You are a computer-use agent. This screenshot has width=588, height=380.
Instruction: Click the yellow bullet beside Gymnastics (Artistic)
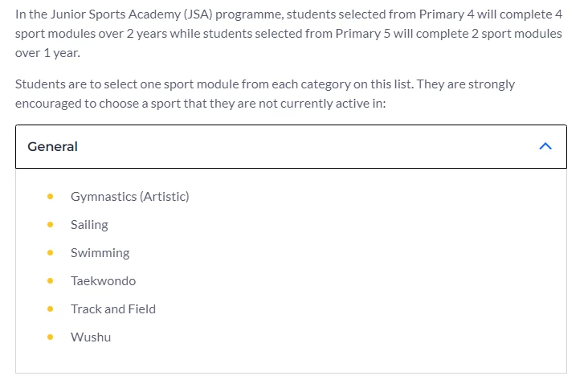pyautogui.click(x=51, y=197)
